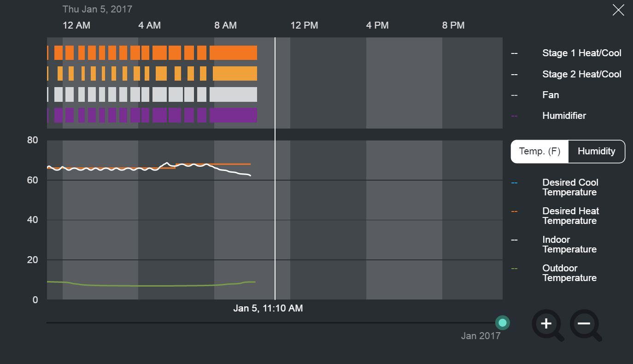The height and width of the screenshot is (364, 633).
Task: Toggle the Outdoor Temperature line
Action: [569, 273]
